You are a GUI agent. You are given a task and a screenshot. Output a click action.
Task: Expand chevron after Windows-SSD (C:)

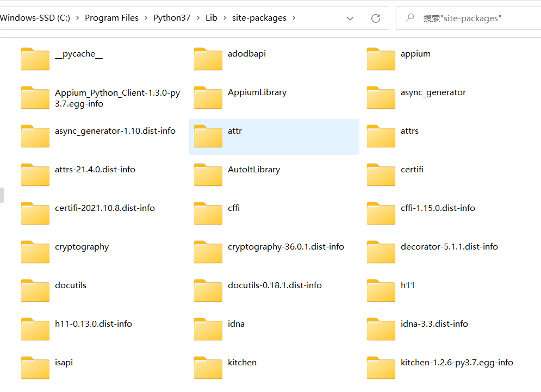point(77,18)
